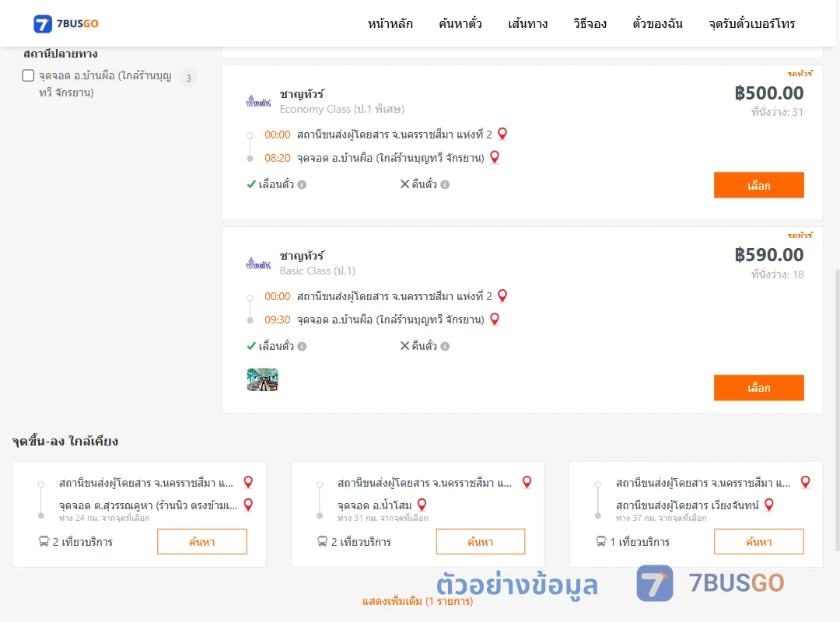Image resolution: width=840 pixels, height=622 pixels.
Task: Click ชาญทัวร์ operator logo in Basic Class card
Action: [x=258, y=263]
